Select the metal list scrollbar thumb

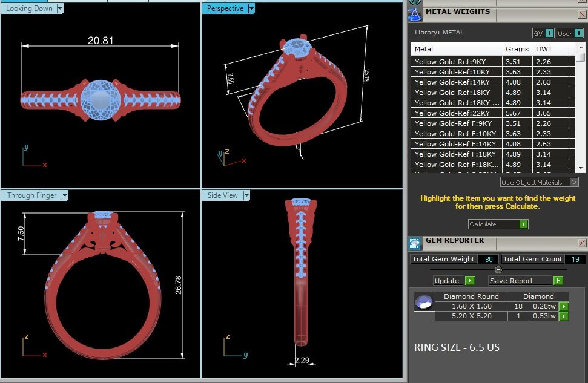click(x=581, y=57)
